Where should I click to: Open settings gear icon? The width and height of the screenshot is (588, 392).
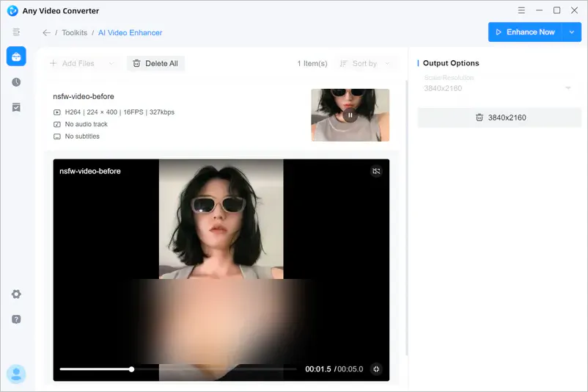(16, 294)
